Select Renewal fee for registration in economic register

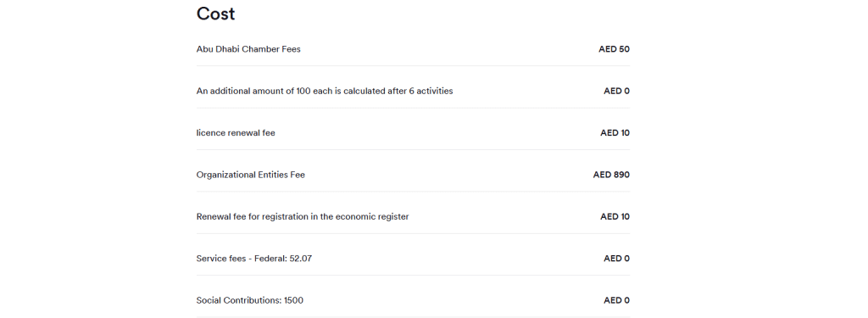(x=303, y=216)
